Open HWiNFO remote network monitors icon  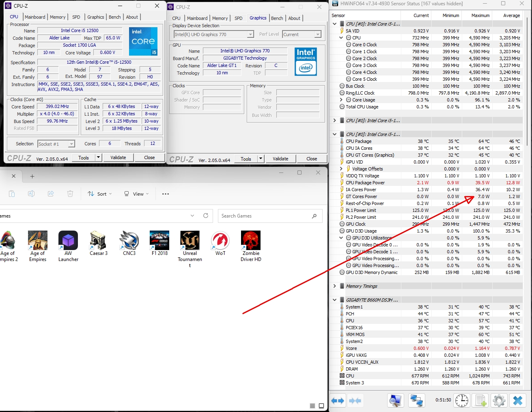[416, 401]
